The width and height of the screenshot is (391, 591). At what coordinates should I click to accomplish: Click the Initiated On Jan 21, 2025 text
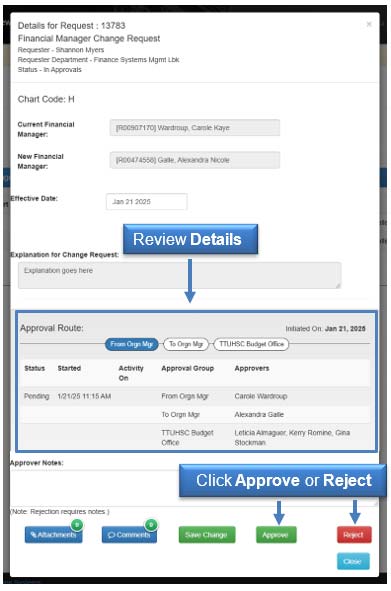tap(325, 329)
